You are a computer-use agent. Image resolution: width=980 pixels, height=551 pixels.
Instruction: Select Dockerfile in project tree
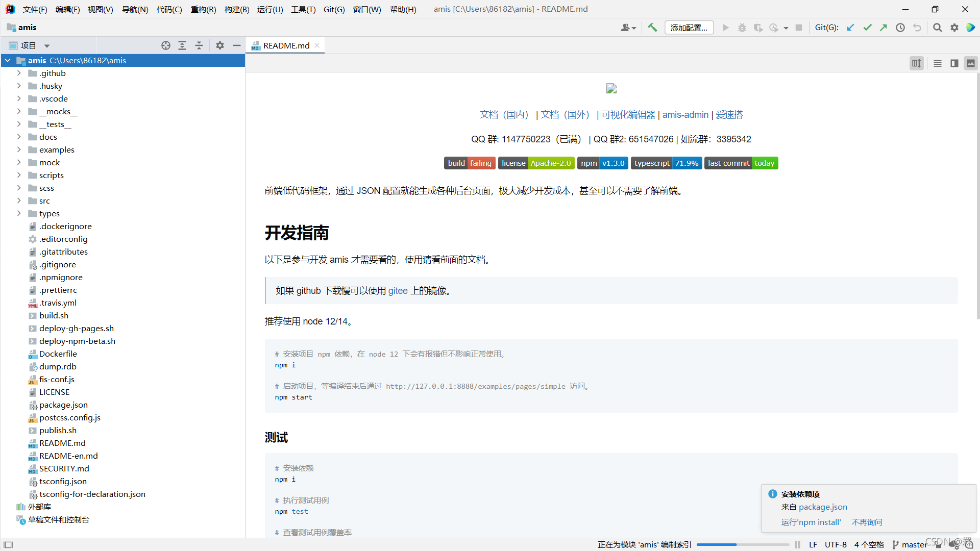point(58,354)
